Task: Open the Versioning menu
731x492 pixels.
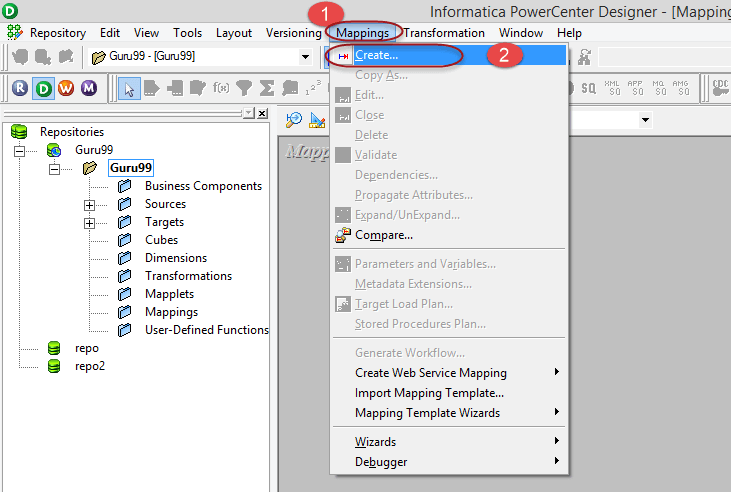Action: (294, 33)
